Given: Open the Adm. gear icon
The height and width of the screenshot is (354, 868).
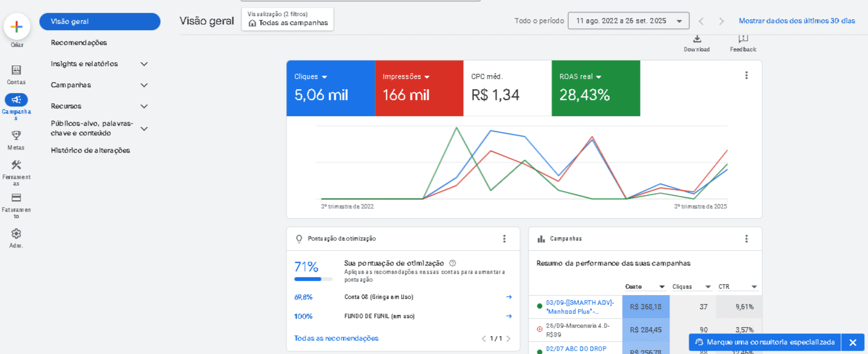Looking at the screenshot, I should pos(16,234).
